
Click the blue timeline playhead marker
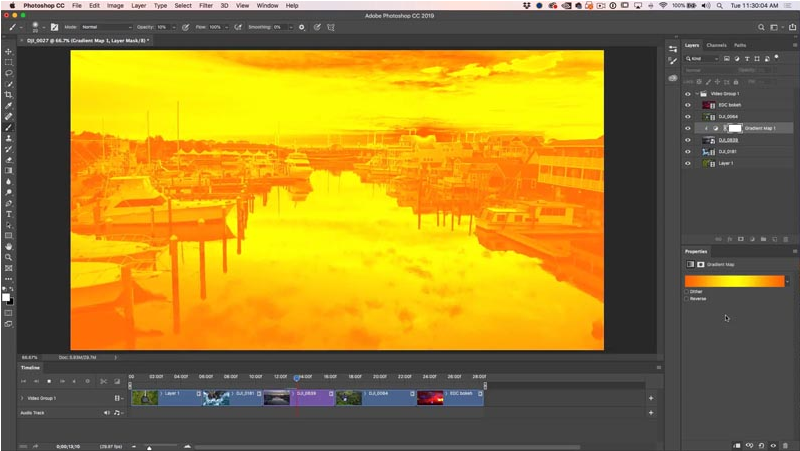pyautogui.click(x=297, y=378)
